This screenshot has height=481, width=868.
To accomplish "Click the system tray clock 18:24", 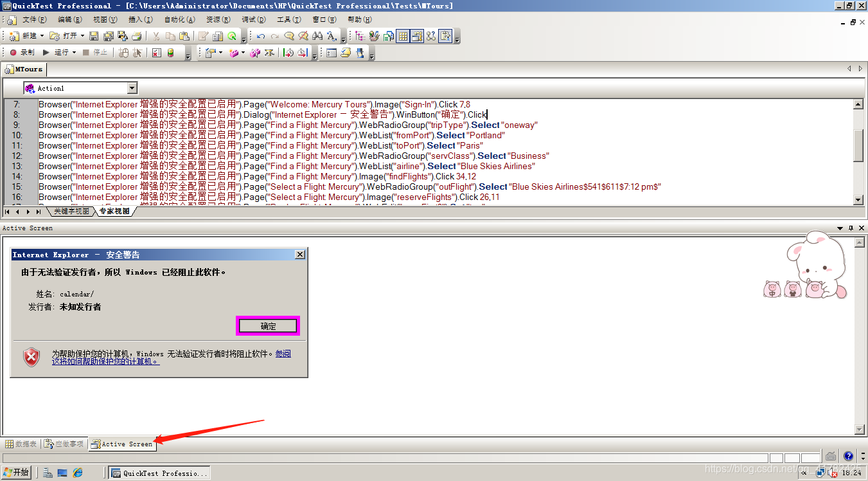I will 851,473.
